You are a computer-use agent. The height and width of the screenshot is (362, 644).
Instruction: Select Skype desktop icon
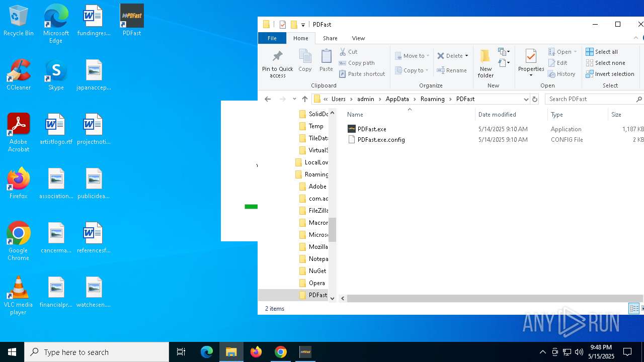click(x=56, y=75)
